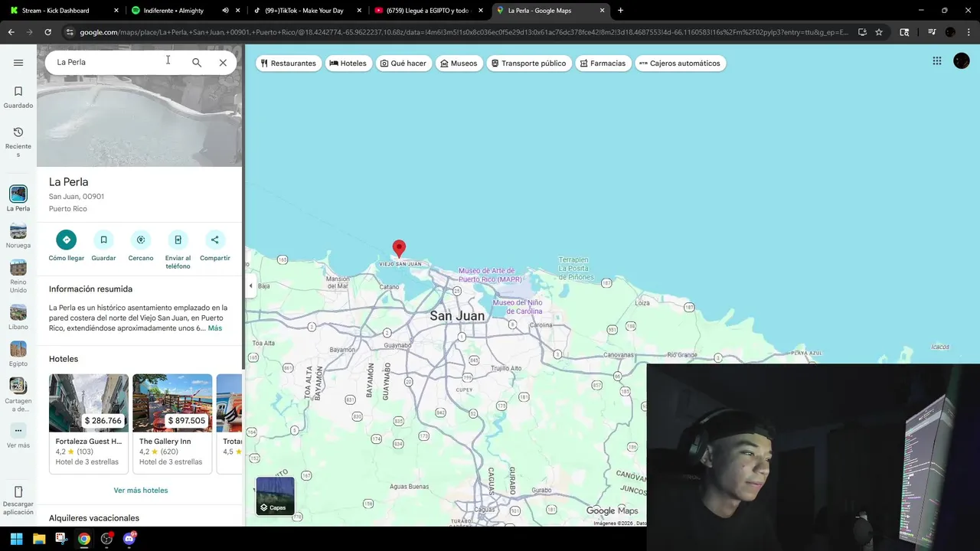Screen dimensions: 980x551
Task: Open Chrome three-dot menu
Action: point(969,32)
